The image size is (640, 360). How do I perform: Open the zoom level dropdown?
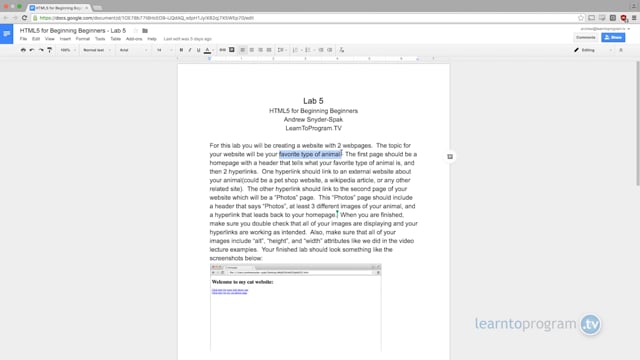tap(68, 50)
